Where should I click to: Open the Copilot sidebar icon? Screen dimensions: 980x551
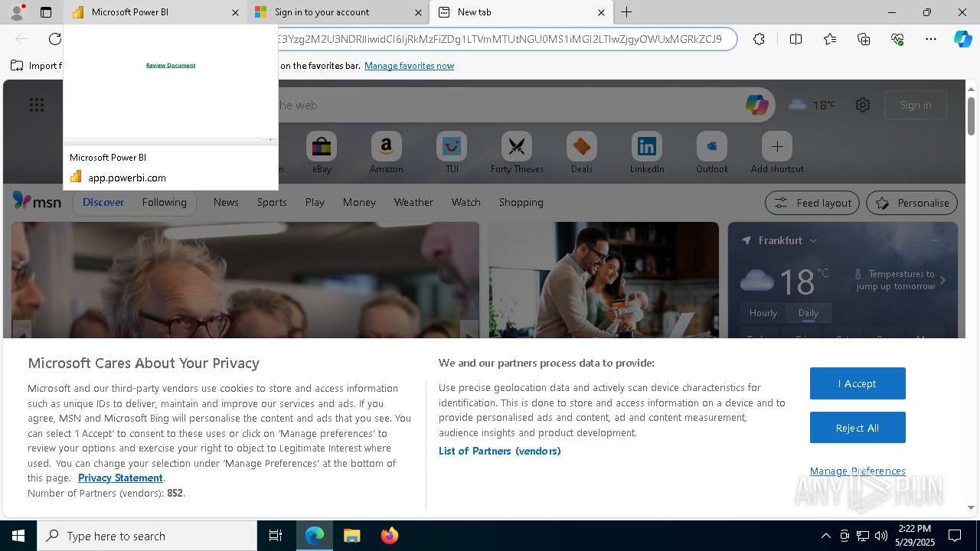[963, 39]
